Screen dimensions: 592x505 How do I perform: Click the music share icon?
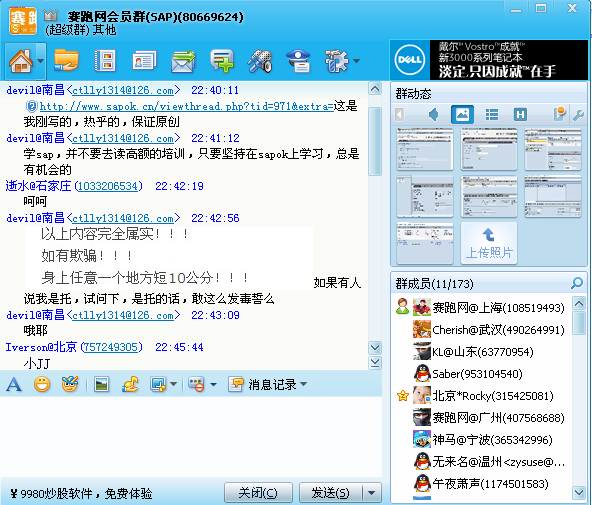coord(130,385)
